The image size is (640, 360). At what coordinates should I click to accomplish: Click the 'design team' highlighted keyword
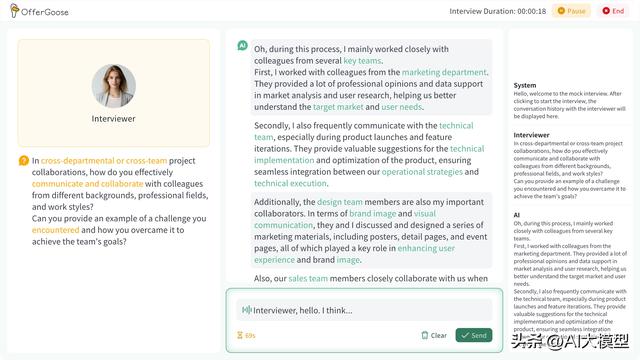(x=340, y=202)
